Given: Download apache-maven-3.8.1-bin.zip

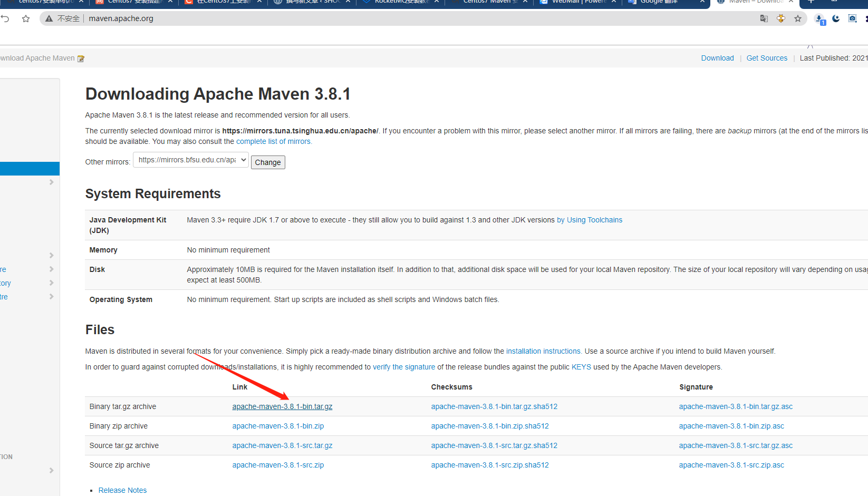Looking at the screenshot, I should click(x=278, y=426).
